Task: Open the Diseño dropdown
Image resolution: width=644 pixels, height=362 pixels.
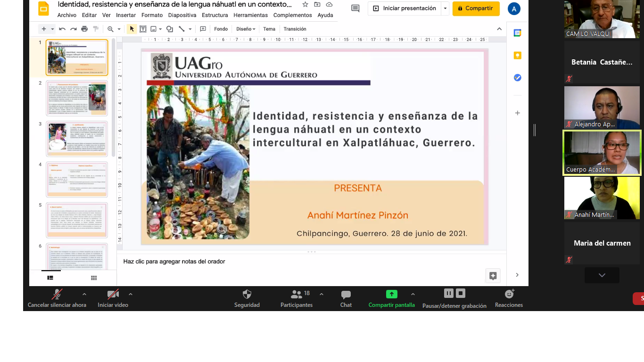Action: (246, 29)
